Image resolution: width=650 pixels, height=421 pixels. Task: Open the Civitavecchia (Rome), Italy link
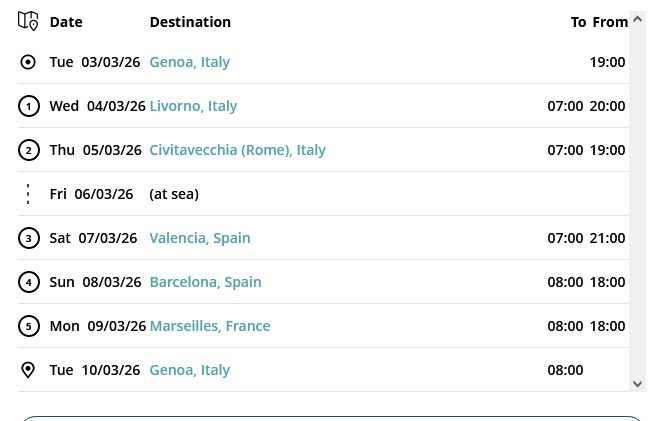pyautogui.click(x=237, y=150)
